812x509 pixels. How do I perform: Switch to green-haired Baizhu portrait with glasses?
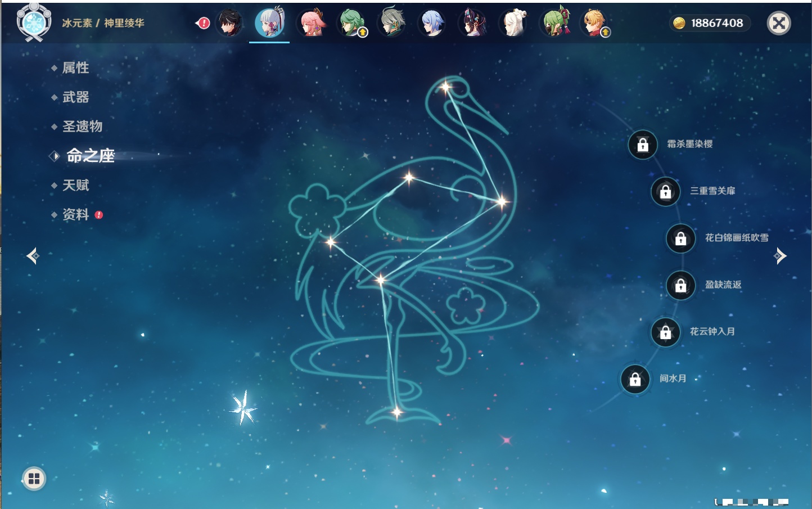tap(352, 23)
